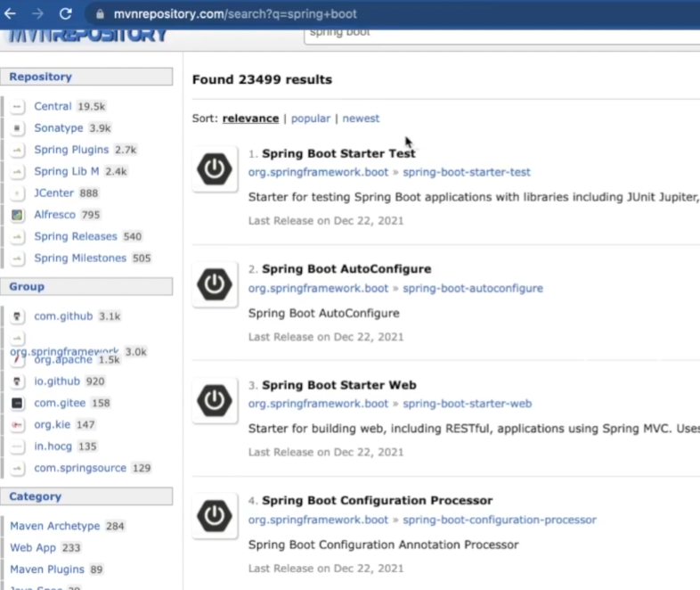Click the MVNRepository logo
The image size is (700, 590).
(x=88, y=36)
